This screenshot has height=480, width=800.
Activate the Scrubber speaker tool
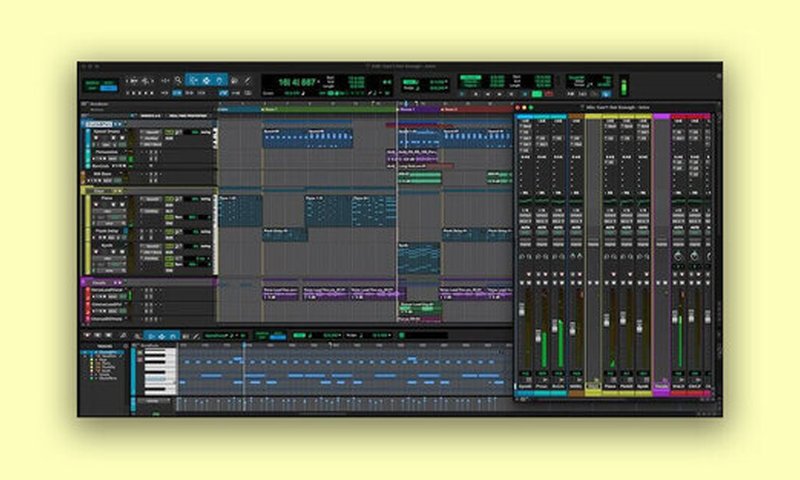(x=235, y=80)
